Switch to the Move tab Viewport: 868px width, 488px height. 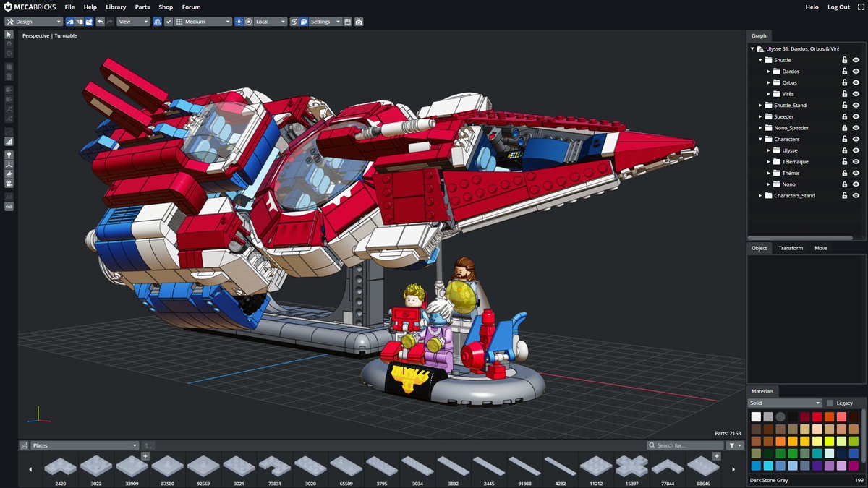pos(821,248)
